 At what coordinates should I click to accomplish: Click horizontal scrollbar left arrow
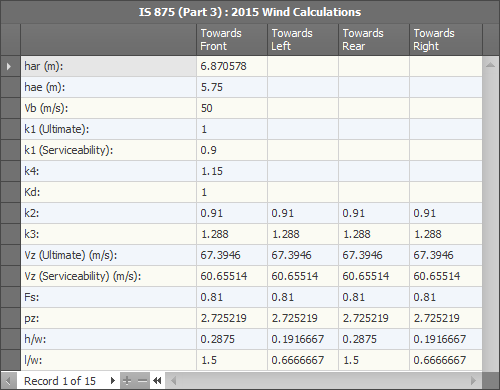[x=173, y=380]
